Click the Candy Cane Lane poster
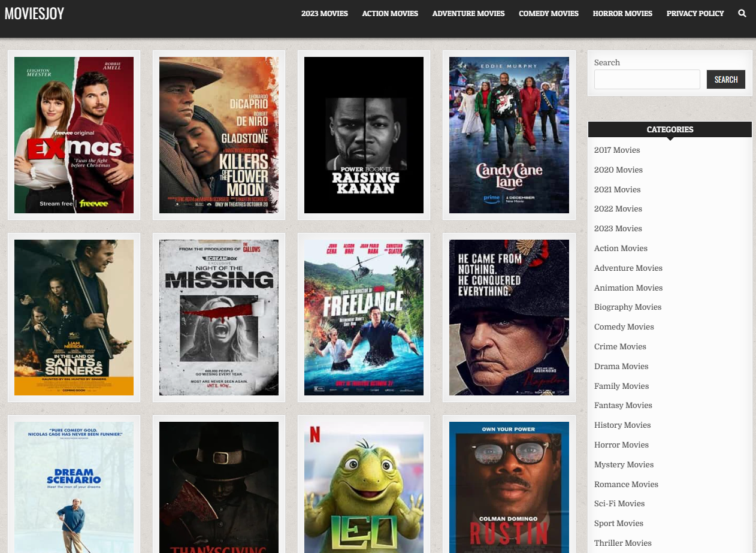 click(509, 135)
